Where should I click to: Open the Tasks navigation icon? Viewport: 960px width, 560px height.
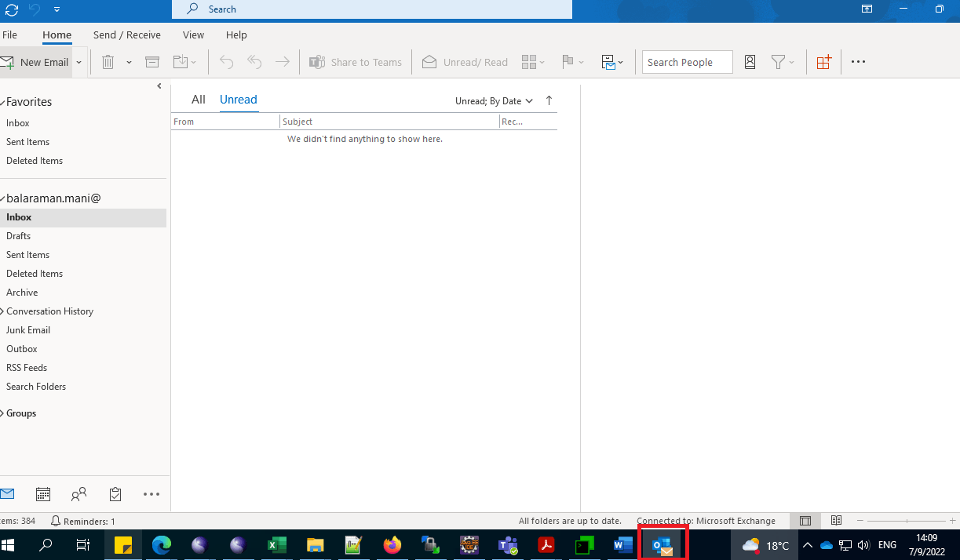coord(115,494)
